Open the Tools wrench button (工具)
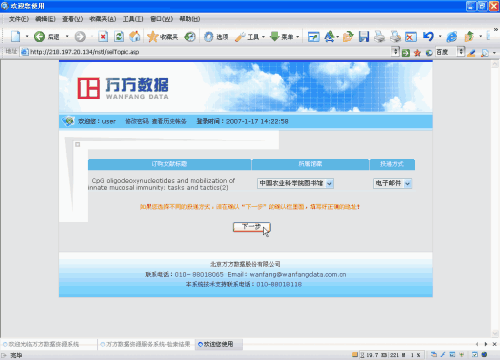 coord(247,36)
